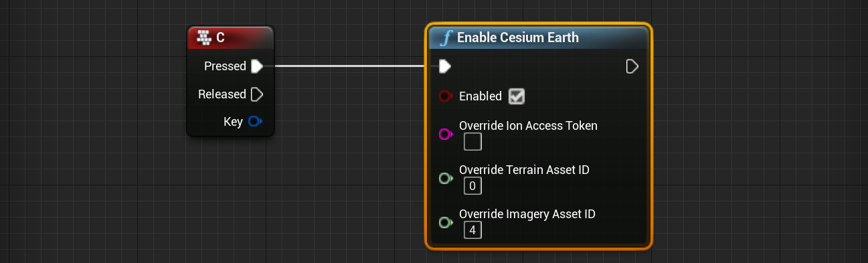Viewport: 868px width, 263px height.
Task: Click the Override Terrain Asset ID value field
Action: pyautogui.click(x=472, y=185)
